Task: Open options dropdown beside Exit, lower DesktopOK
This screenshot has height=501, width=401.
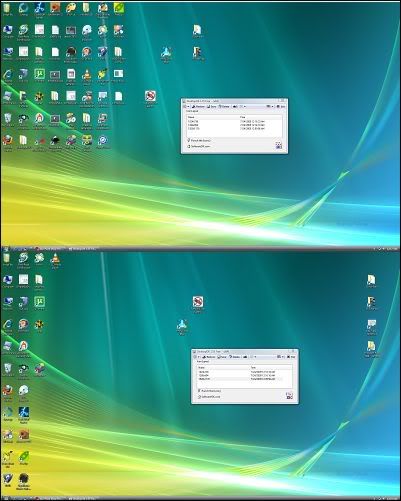Action: (x=280, y=357)
